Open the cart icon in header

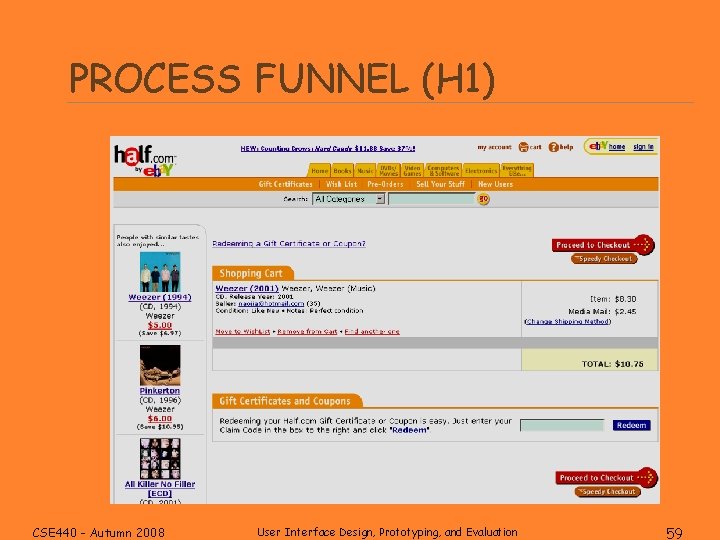click(x=523, y=147)
